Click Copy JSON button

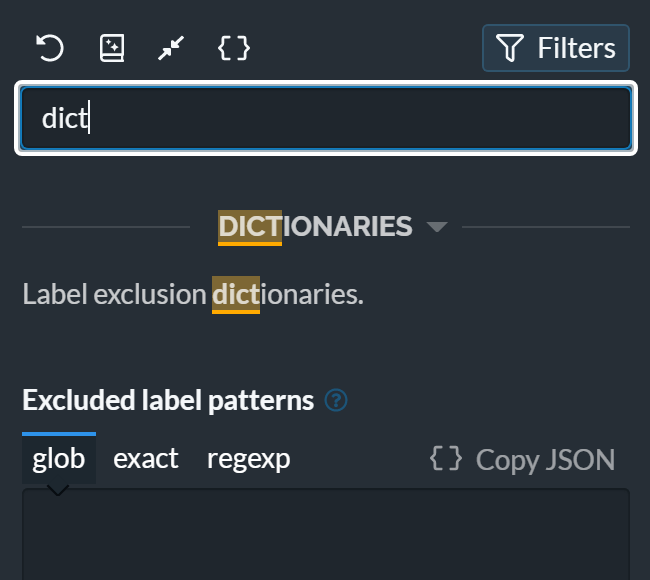tap(522, 459)
